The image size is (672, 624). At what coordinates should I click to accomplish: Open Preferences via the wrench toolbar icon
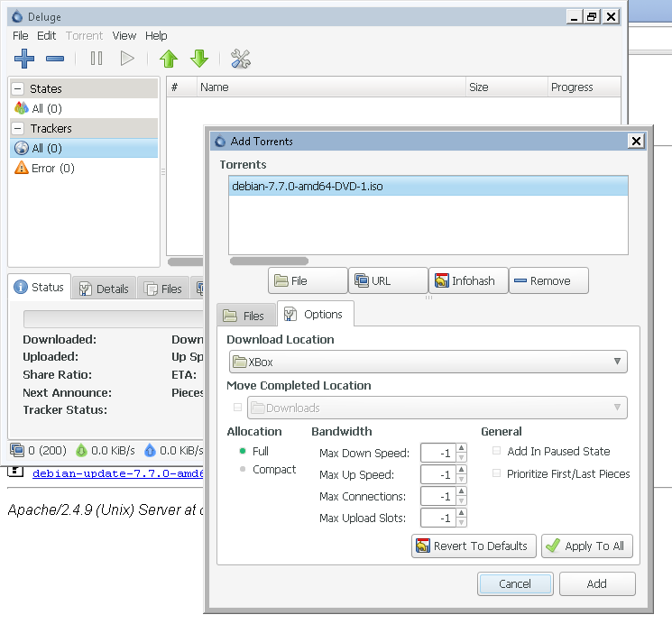[x=241, y=59]
